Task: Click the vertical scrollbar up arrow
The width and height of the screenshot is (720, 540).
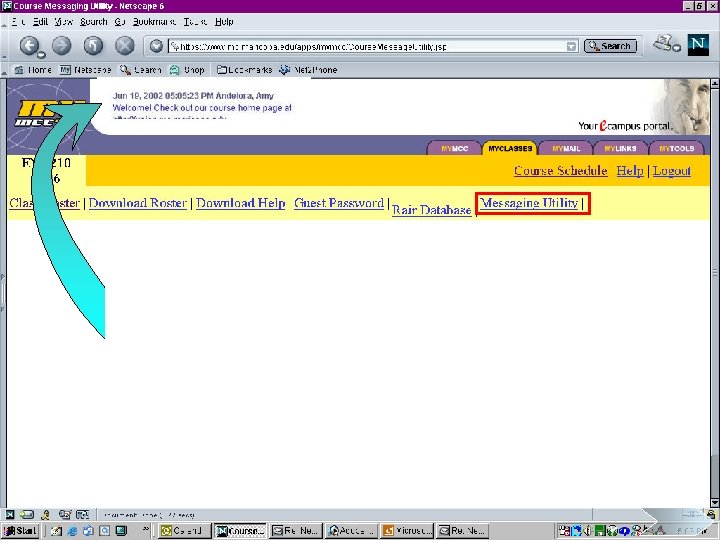Action: pos(714,84)
